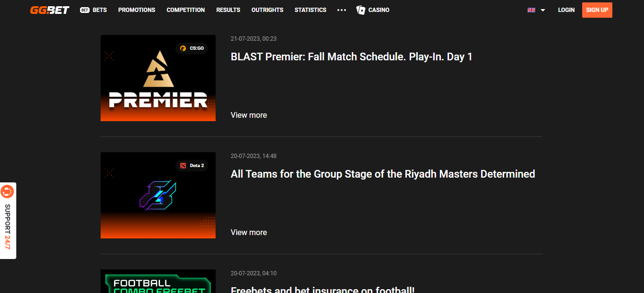Open the Freebets and bet insurance headline
The image size is (644, 293).
tap(322, 290)
